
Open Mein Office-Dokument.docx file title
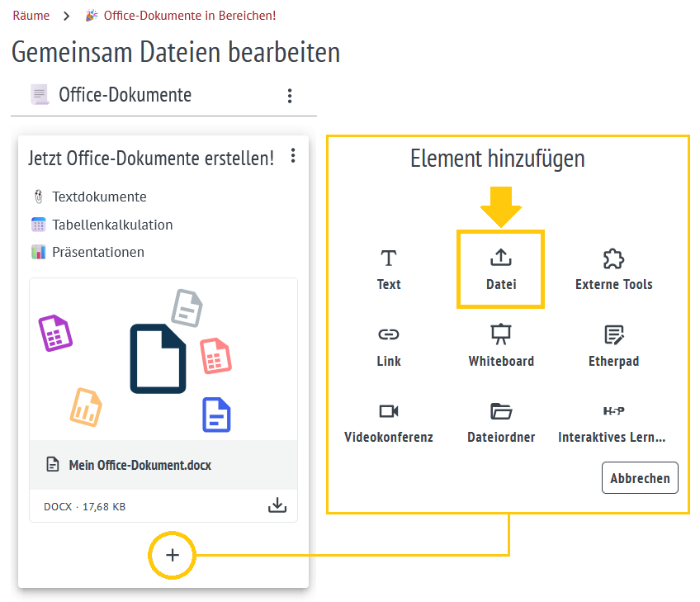pyautogui.click(x=140, y=465)
